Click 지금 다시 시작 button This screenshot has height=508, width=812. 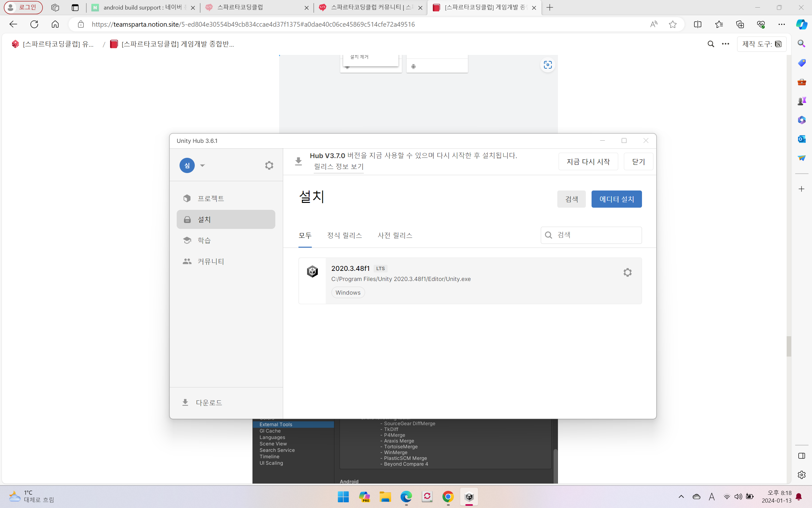pyautogui.click(x=588, y=162)
